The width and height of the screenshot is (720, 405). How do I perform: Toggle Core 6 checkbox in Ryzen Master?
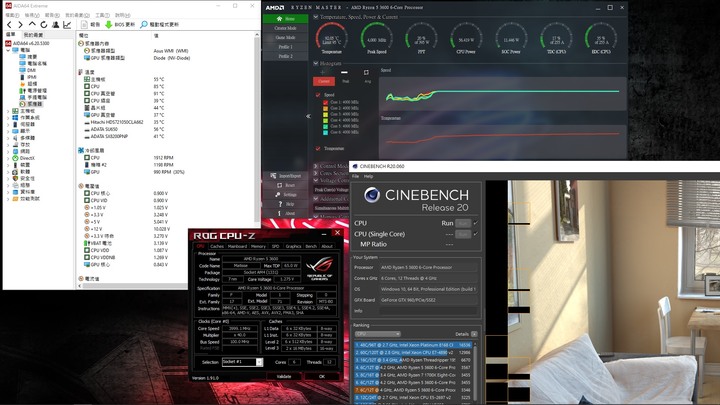coord(326,132)
